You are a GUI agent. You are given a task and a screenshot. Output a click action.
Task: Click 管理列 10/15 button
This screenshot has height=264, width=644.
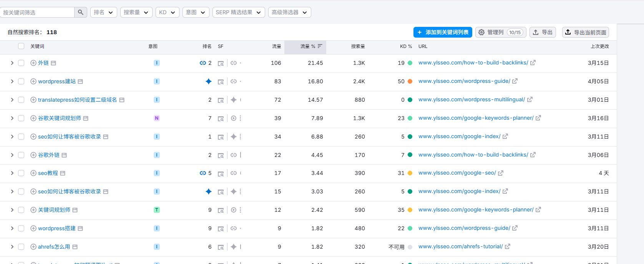coord(501,32)
